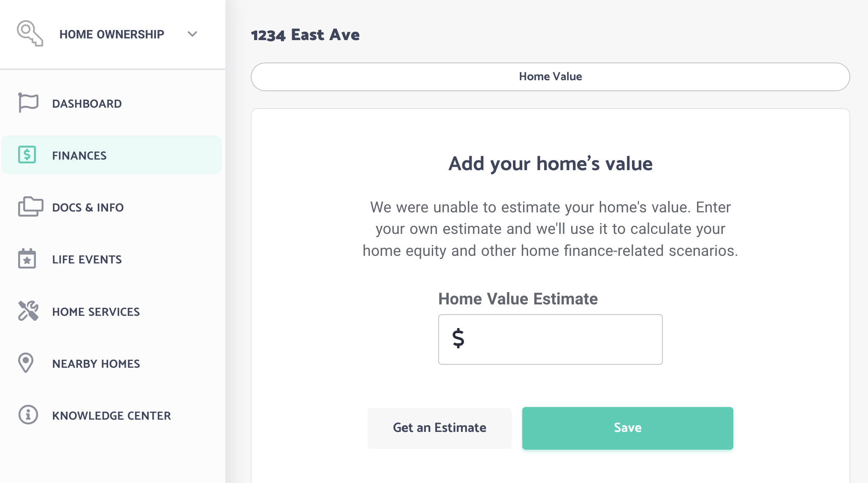
Task: Click the Docs & Info folder icon
Action: (30, 206)
